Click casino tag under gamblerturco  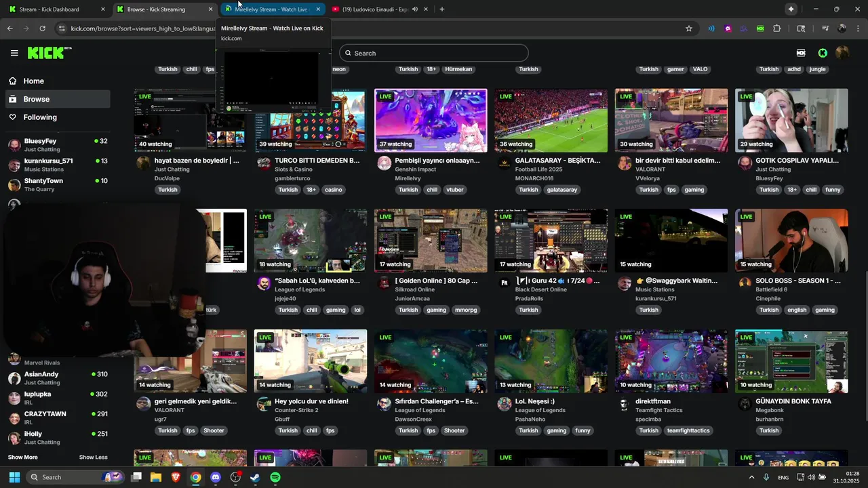click(x=333, y=190)
